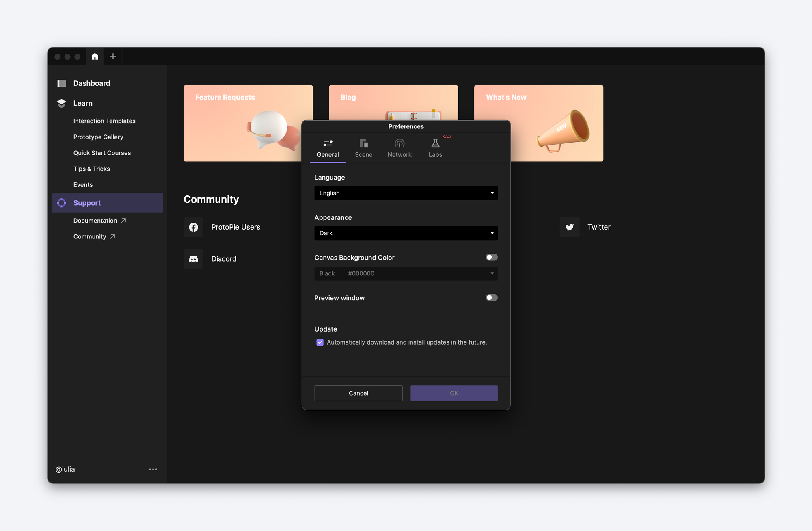Open Facebook ProtoPie Users icon
This screenshot has height=531, width=812.
click(193, 227)
